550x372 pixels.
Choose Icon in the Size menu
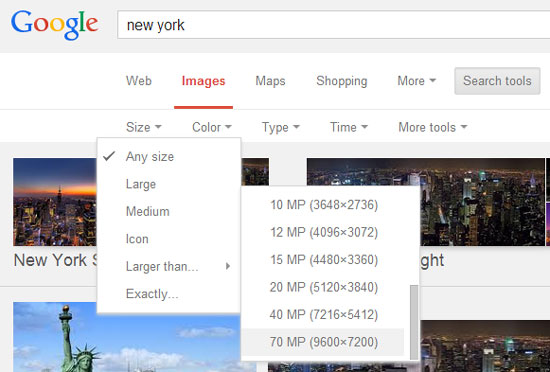[169, 239]
